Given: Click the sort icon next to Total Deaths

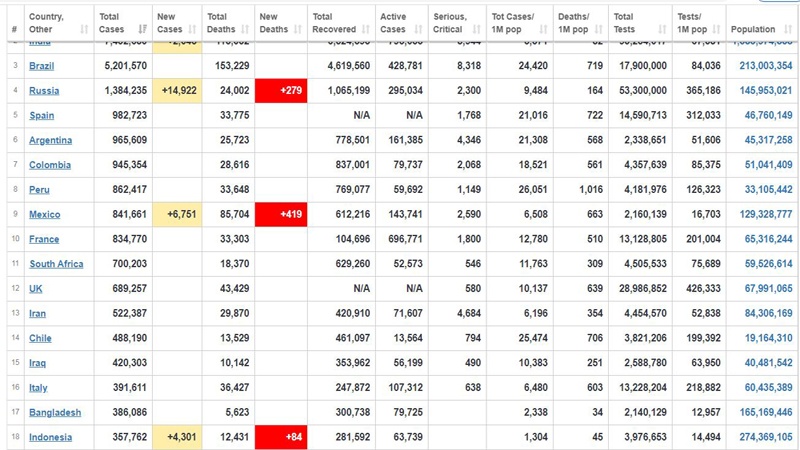Looking at the screenshot, I should pyautogui.click(x=245, y=30).
